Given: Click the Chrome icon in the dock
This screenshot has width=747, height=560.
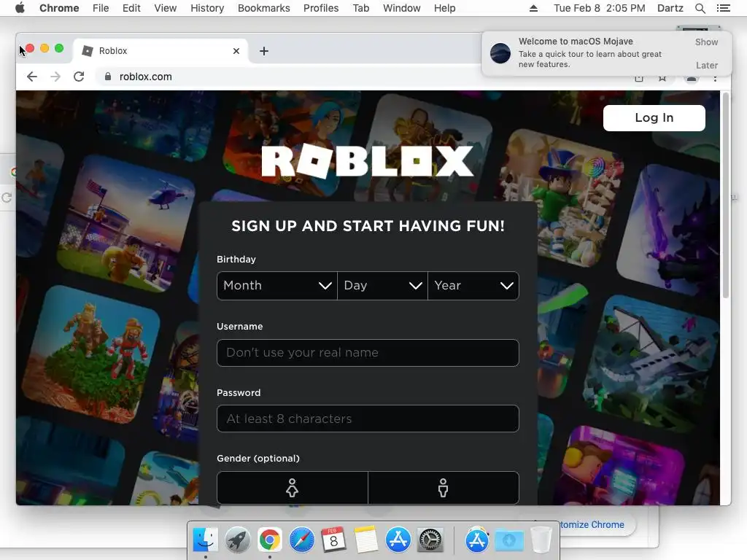Looking at the screenshot, I should 270,540.
